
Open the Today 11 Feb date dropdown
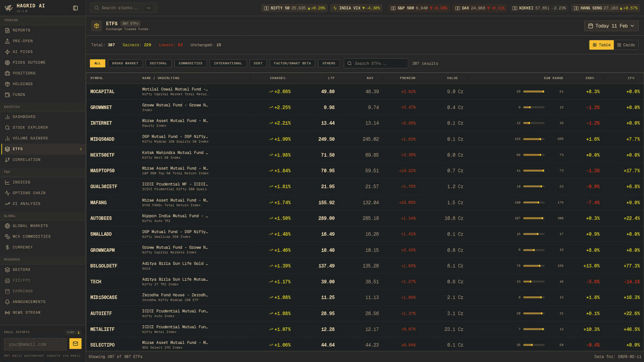[611, 26]
